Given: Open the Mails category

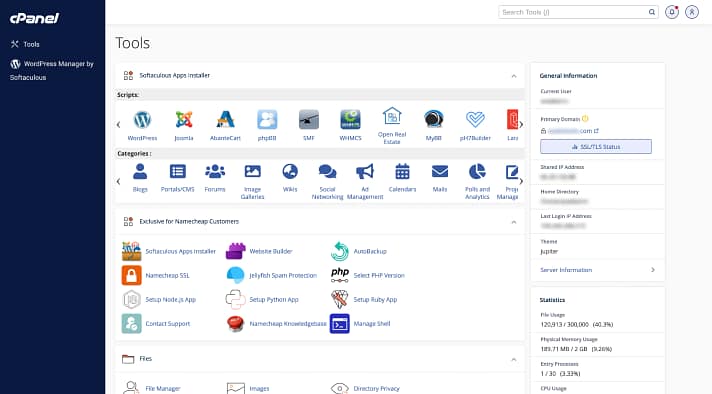Looking at the screenshot, I should click(440, 172).
